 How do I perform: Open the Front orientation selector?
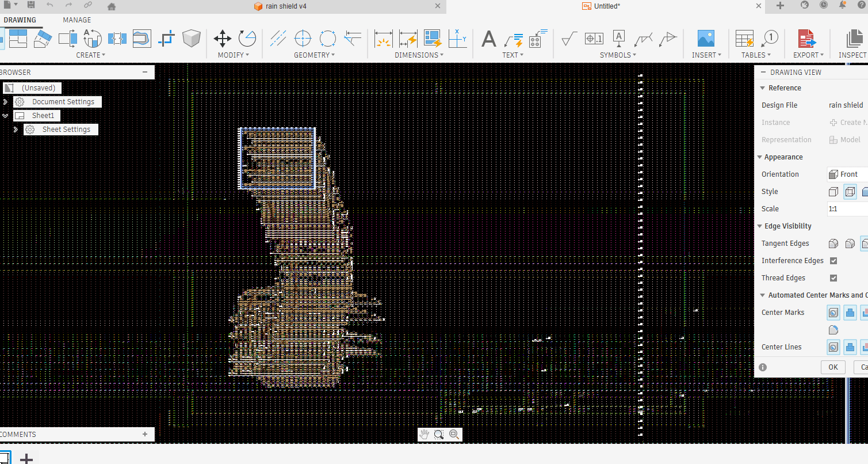(x=846, y=174)
